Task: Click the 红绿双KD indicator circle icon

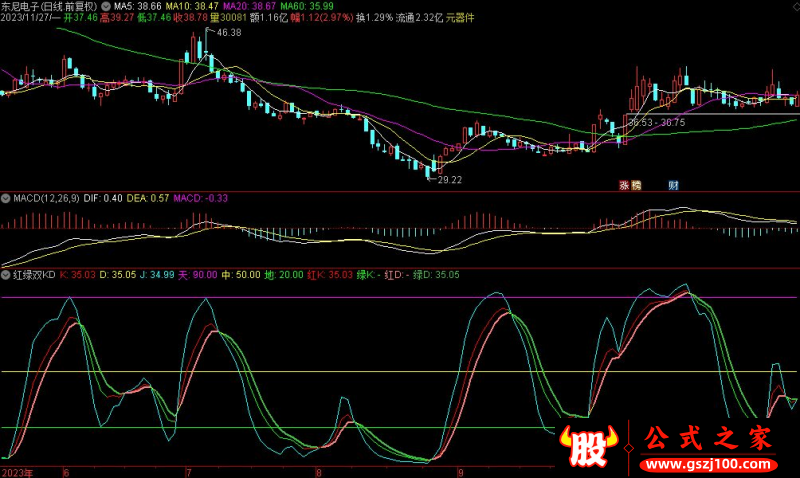Action: (6, 273)
